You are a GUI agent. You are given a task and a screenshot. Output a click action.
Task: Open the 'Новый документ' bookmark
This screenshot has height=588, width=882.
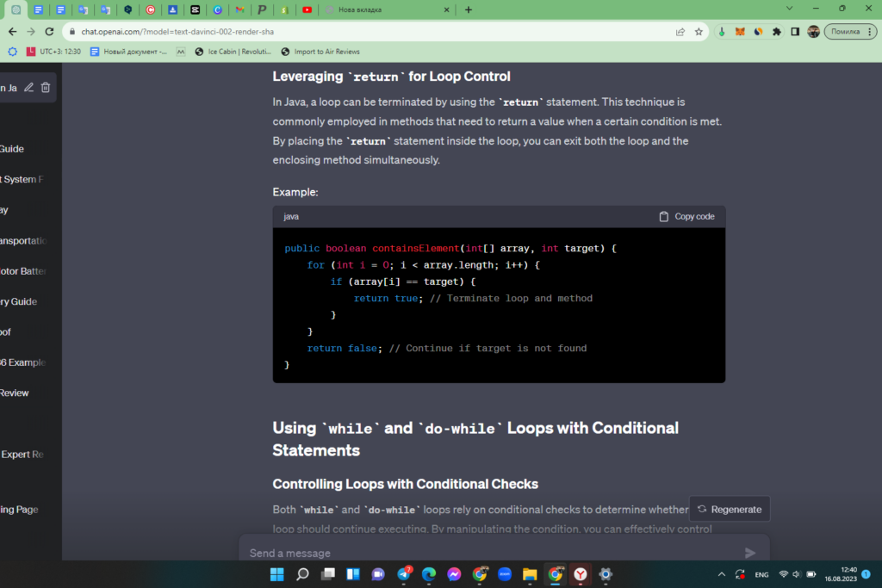[x=129, y=52]
